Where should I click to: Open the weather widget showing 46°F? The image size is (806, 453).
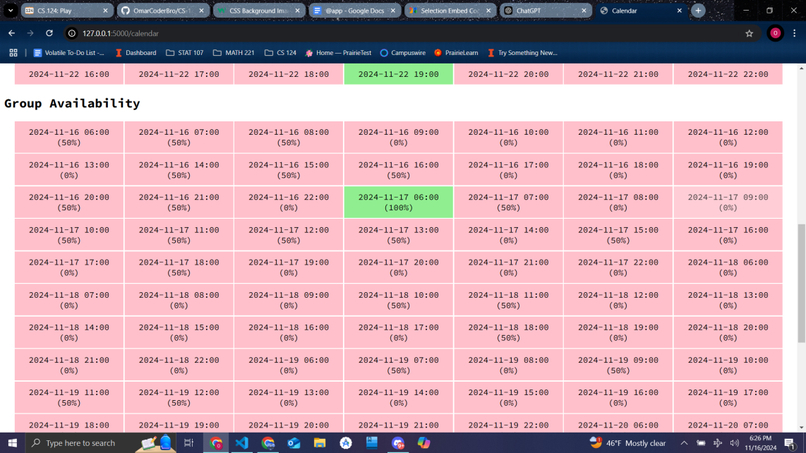(628, 443)
